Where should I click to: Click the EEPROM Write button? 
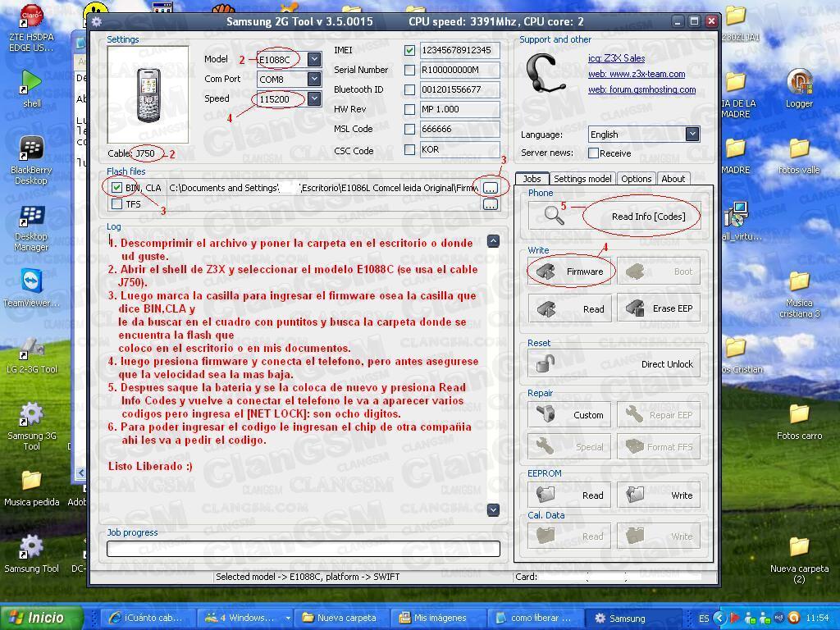[659, 495]
